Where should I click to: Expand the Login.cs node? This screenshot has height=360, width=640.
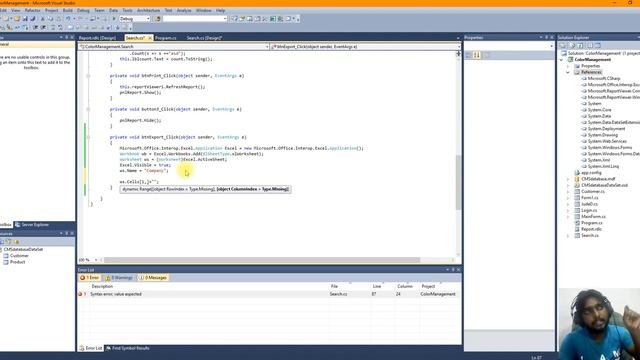(568, 210)
